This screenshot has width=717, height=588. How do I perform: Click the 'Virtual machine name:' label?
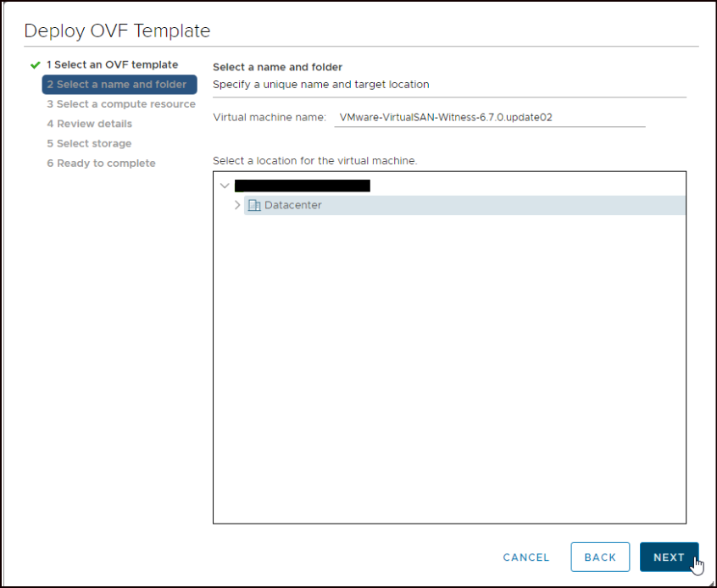tap(270, 118)
